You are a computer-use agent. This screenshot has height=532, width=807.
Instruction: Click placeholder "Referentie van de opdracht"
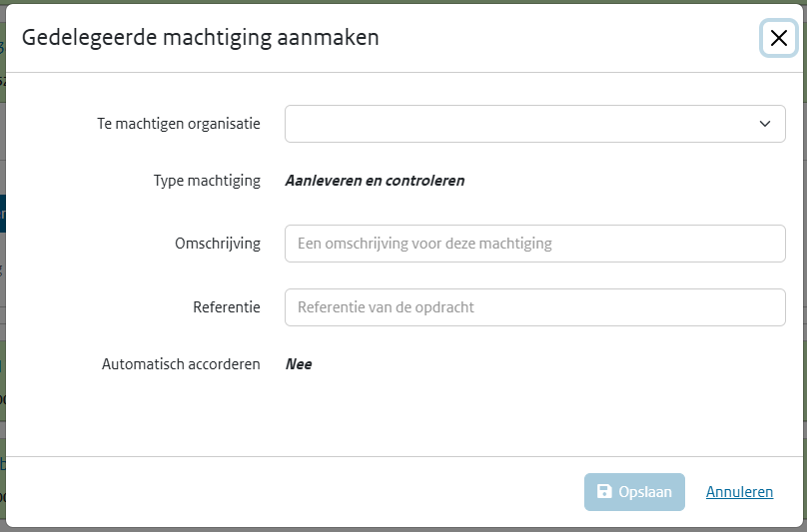point(386,307)
